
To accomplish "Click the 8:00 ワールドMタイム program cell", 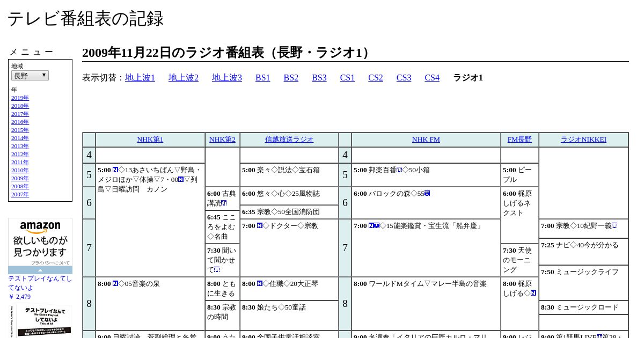I will [x=426, y=304].
